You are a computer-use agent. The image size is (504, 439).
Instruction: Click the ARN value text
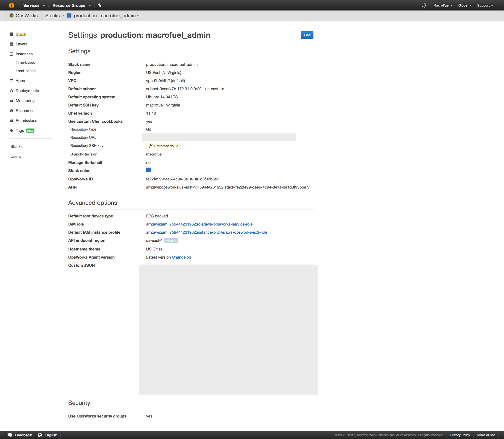pos(228,187)
